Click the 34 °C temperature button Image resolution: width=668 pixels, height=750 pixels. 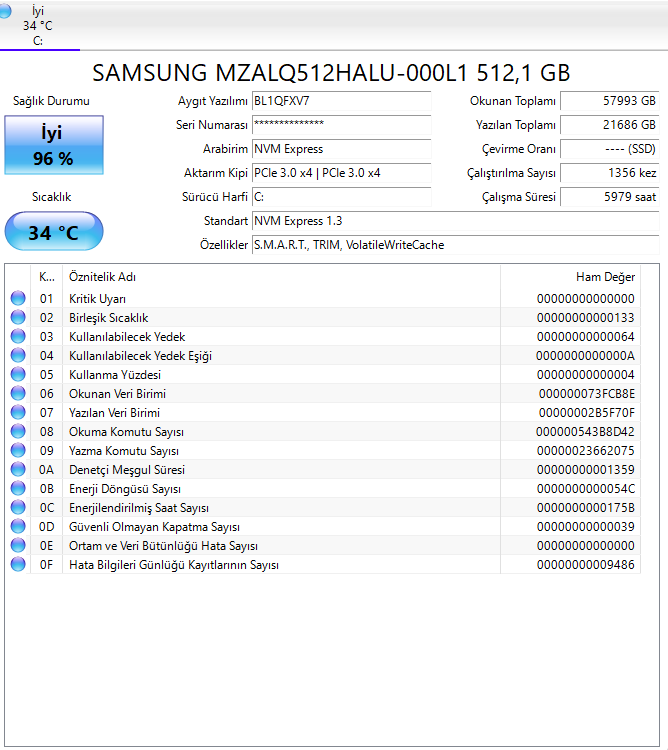54,232
